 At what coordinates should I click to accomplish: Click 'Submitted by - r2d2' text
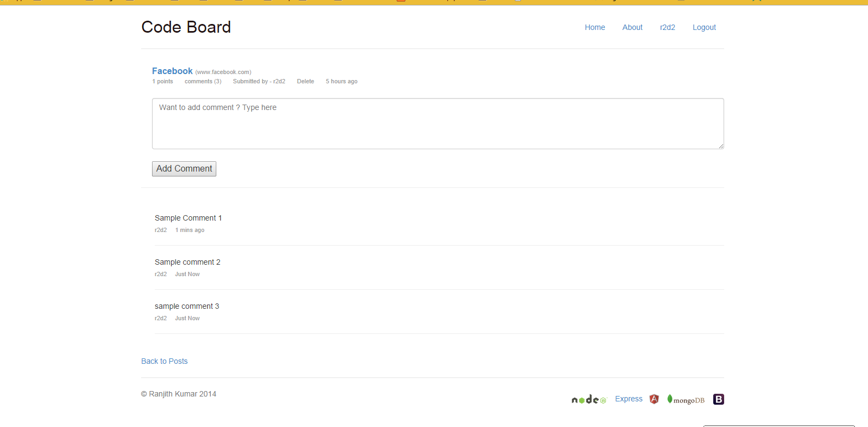pos(259,81)
